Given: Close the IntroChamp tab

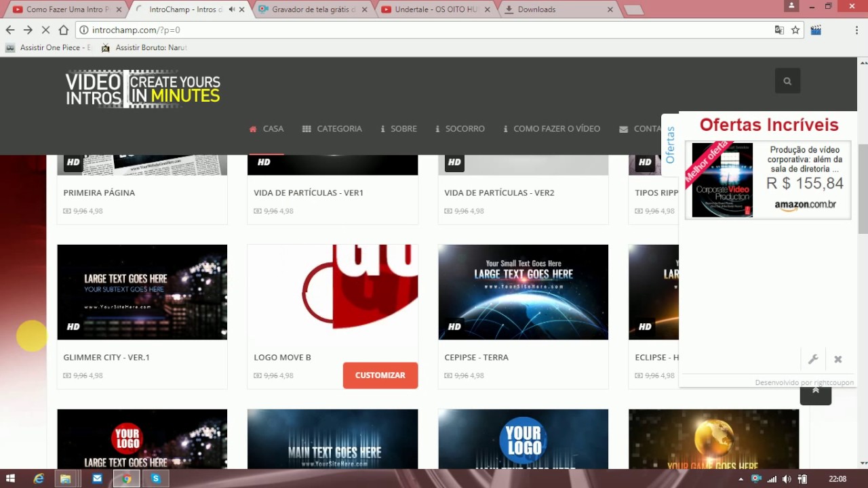Looking at the screenshot, I should 242,9.
